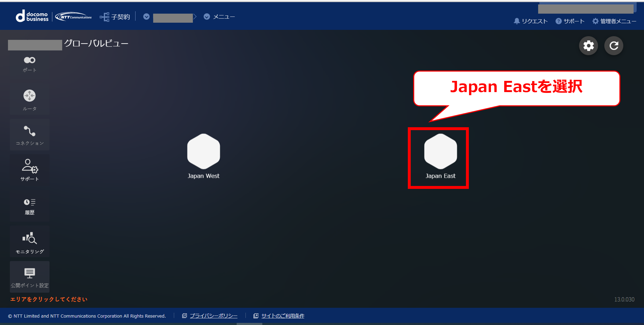Expand the contract name dropdown chevron
The width and height of the screenshot is (644, 325).
point(146,17)
